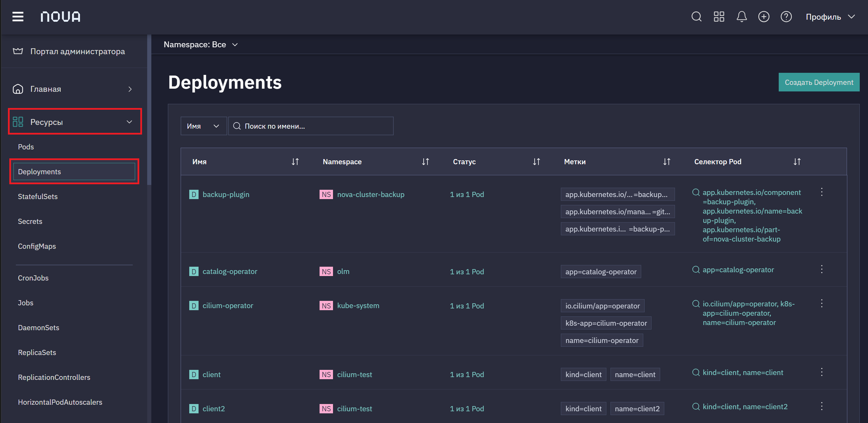
Task: Click the name=client2 label chip
Action: (x=637, y=409)
